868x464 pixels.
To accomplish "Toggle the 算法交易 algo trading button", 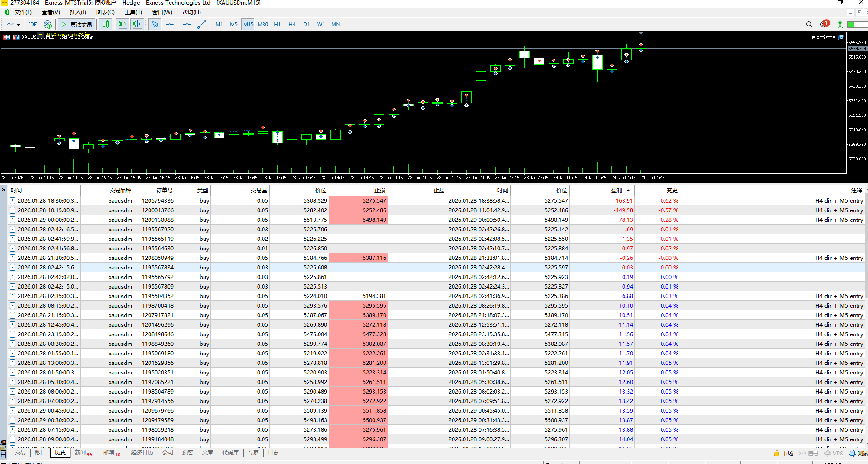I will [77, 25].
